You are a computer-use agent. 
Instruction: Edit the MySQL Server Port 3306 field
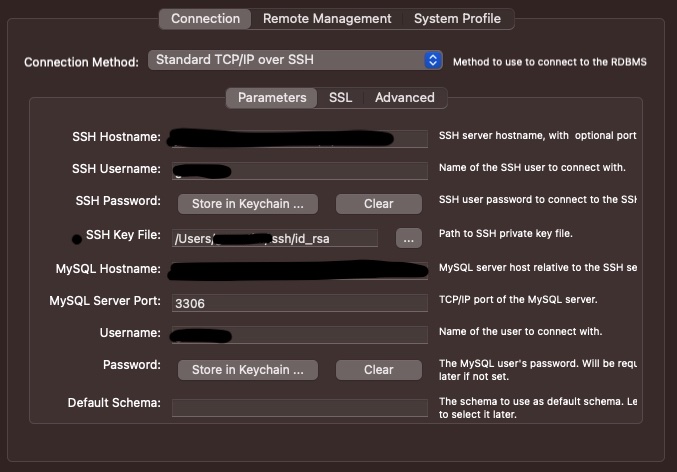[x=300, y=302]
